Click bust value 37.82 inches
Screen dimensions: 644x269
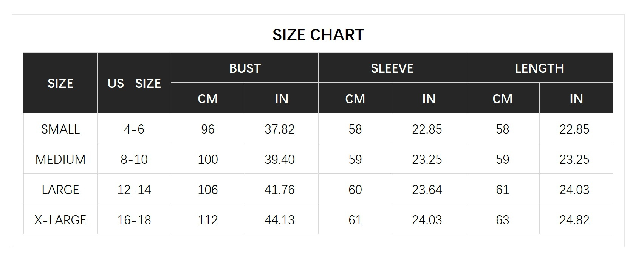pos(280,129)
